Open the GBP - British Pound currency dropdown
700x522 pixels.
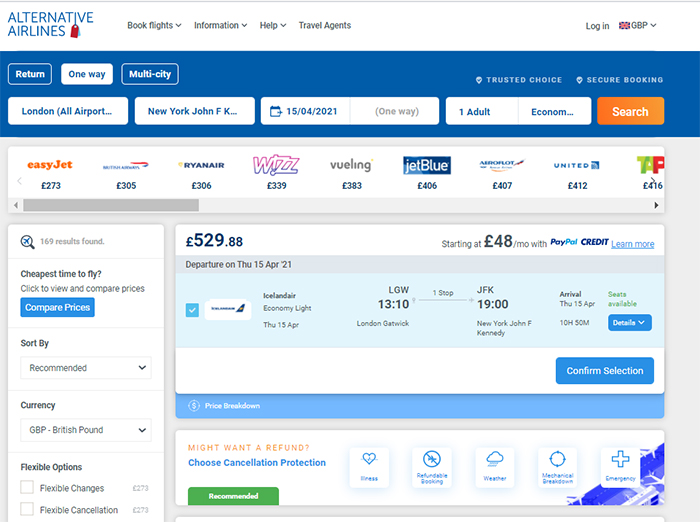pyautogui.click(x=86, y=430)
